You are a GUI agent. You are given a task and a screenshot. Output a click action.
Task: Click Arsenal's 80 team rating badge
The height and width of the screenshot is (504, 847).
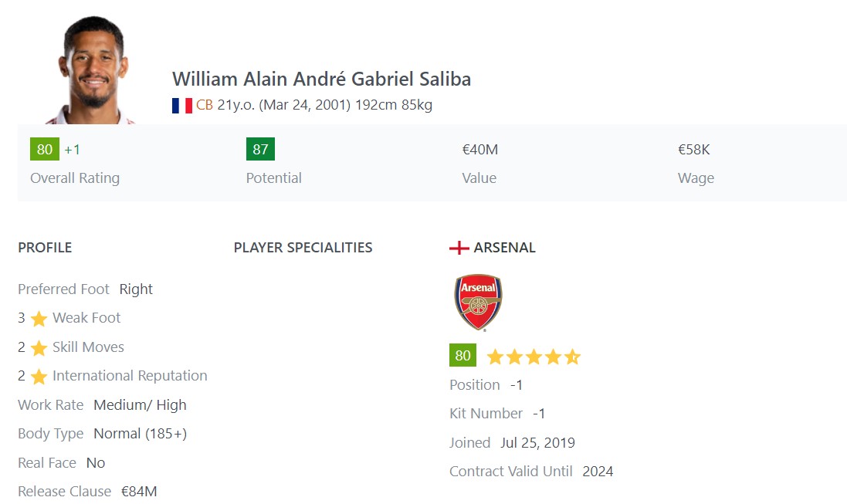462,356
